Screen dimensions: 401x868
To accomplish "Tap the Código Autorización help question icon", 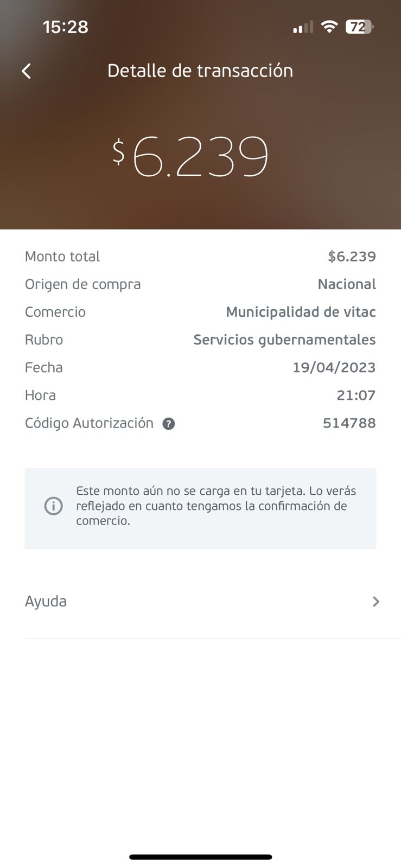I will 169,424.
